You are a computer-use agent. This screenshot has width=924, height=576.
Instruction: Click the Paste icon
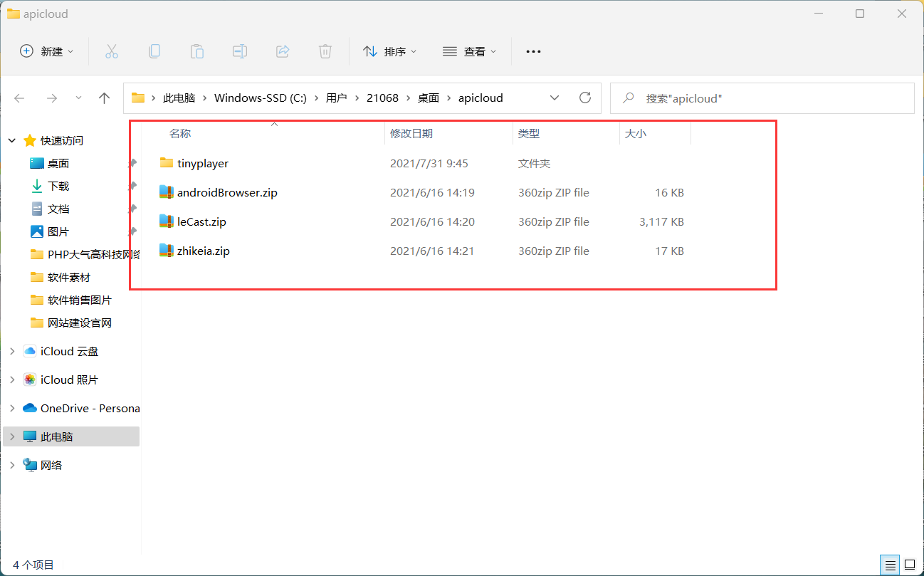click(197, 51)
